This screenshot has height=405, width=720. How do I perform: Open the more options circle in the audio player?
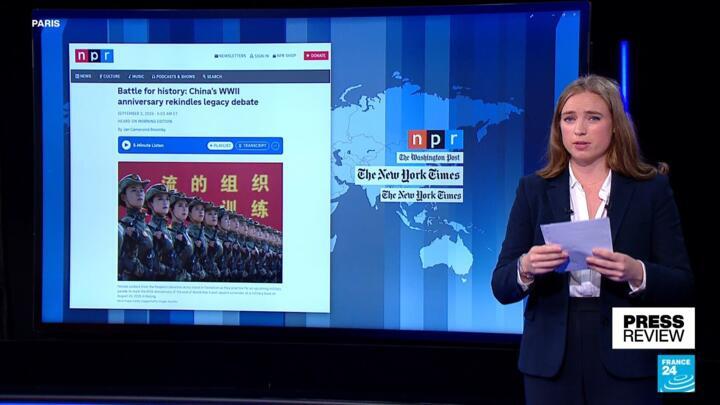pos(275,145)
